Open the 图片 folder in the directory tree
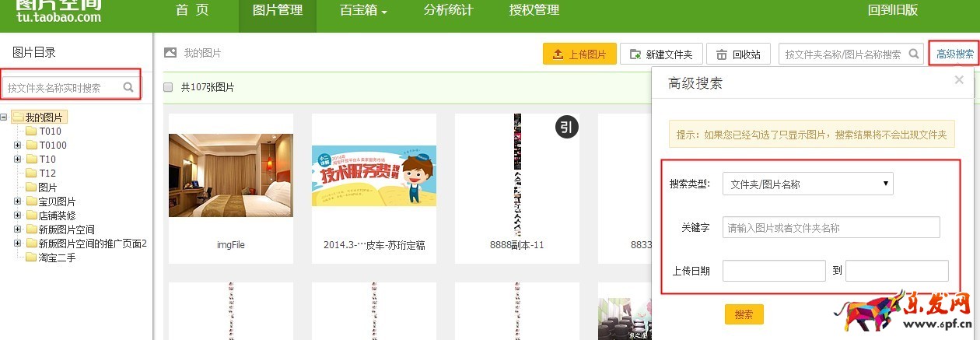 47,188
